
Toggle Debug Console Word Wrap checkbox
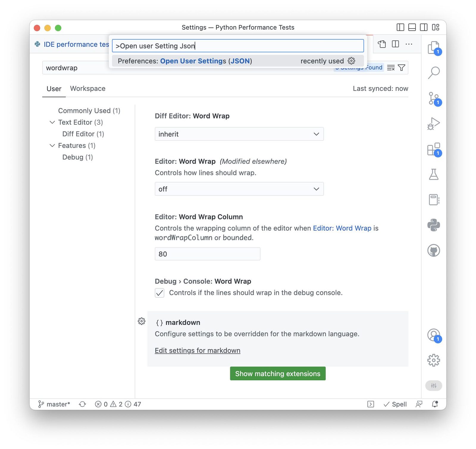click(159, 293)
